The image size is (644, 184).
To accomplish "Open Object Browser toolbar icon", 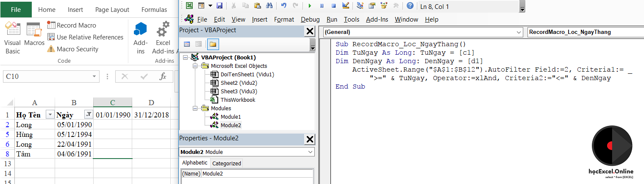I will tap(384, 6).
